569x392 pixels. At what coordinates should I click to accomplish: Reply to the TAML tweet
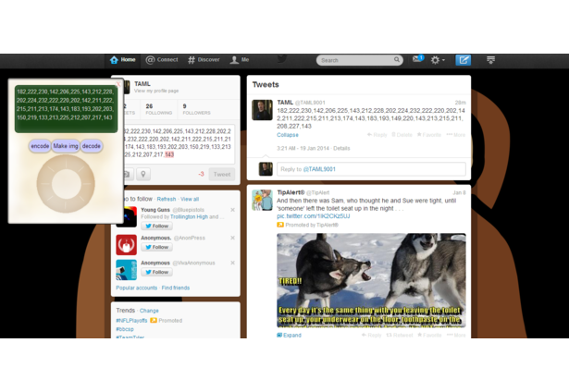(x=377, y=135)
